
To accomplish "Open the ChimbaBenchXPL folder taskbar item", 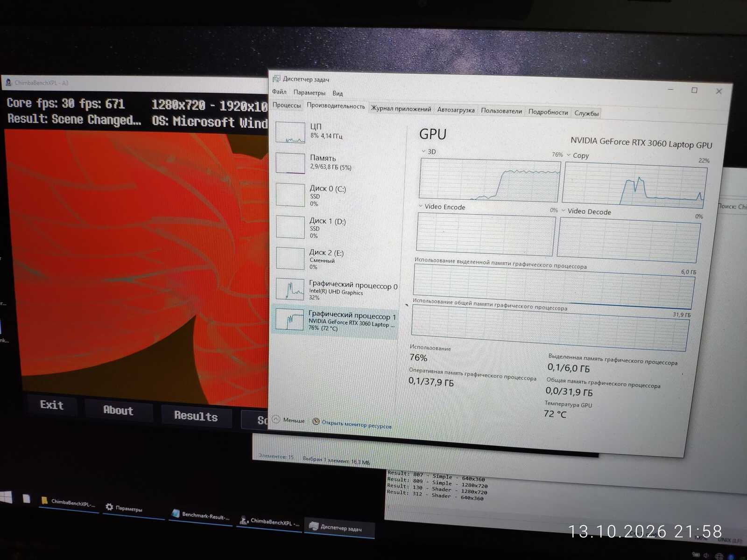I will click(69, 502).
